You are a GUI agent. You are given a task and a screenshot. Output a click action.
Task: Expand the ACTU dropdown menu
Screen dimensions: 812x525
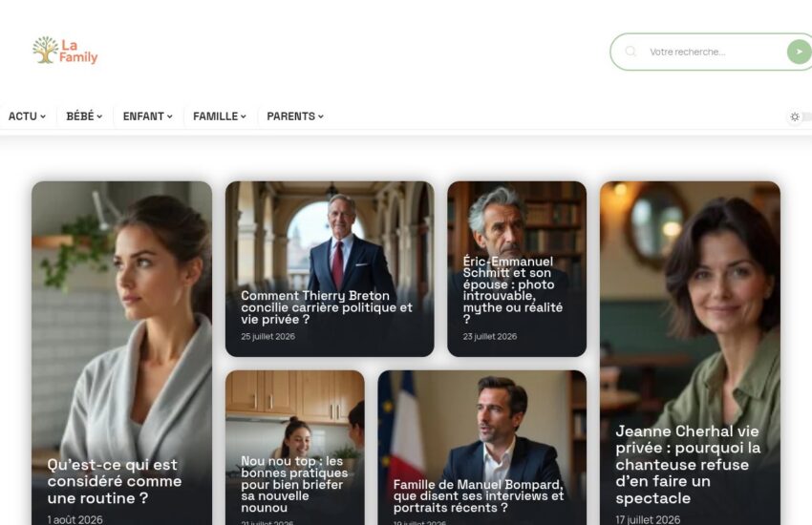27,116
